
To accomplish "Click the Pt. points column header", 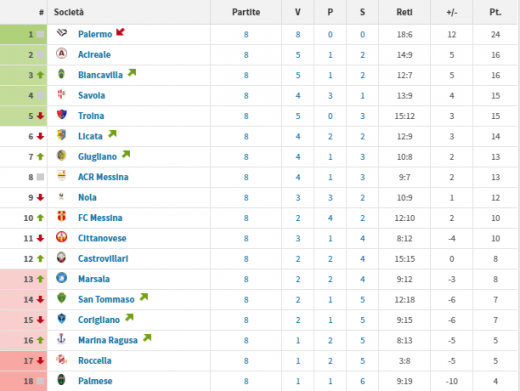I will tap(495, 12).
